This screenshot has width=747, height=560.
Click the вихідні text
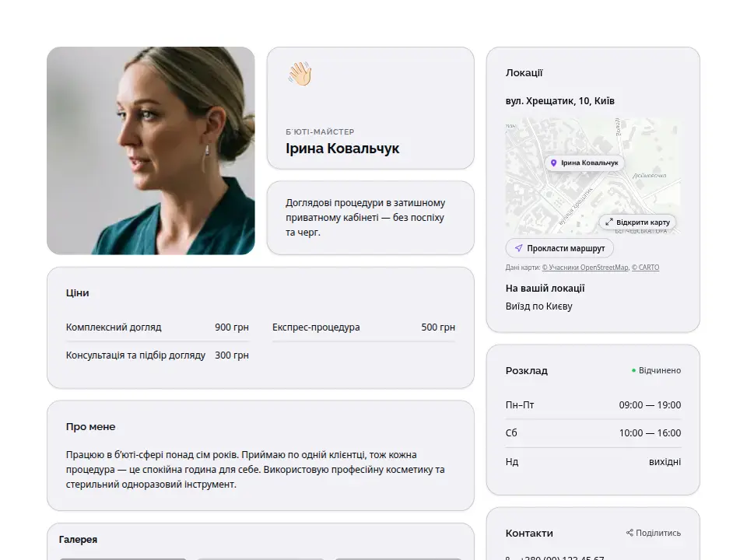click(665, 461)
